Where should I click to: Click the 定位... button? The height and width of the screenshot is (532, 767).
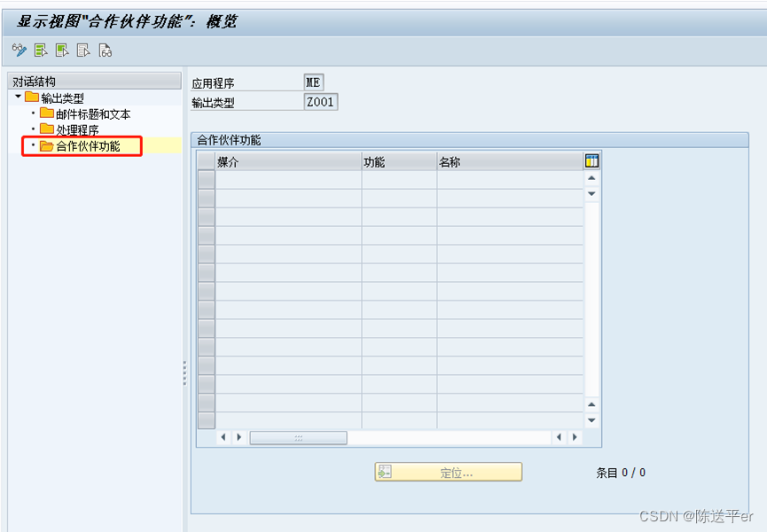(448, 472)
